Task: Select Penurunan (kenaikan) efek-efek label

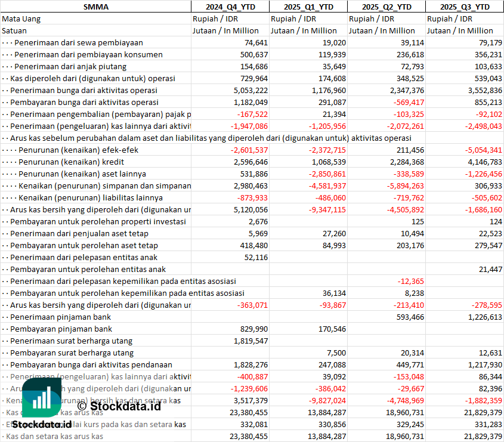Action: (x=78, y=150)
